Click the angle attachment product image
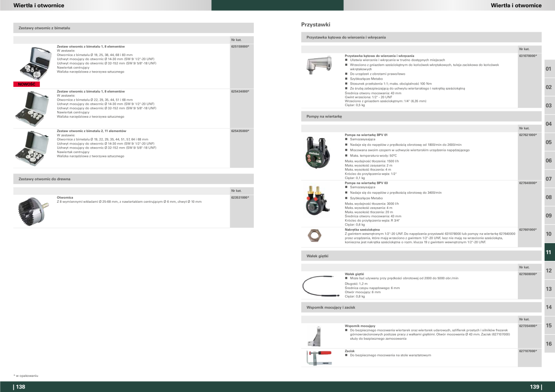The height and width of the screenshot is (392, 555). (x=318, y=64)
